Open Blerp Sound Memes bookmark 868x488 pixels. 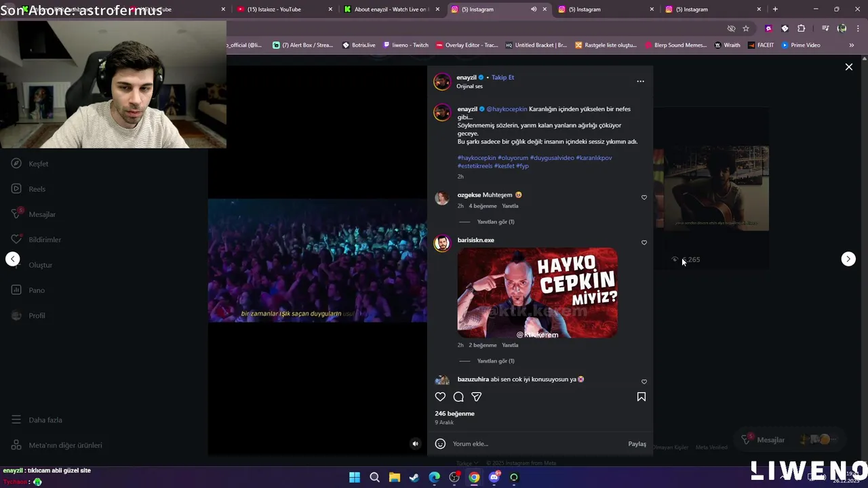point(675,45)
